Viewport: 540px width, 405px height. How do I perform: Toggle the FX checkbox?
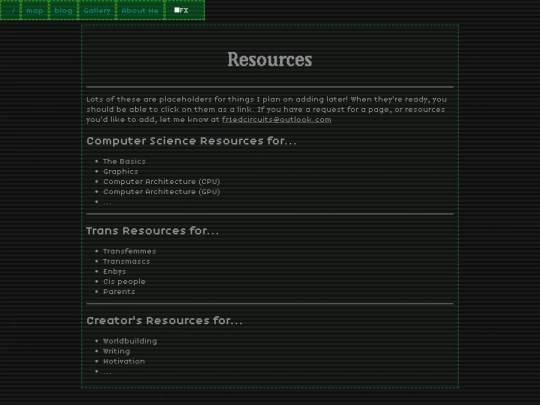point(177,10)
